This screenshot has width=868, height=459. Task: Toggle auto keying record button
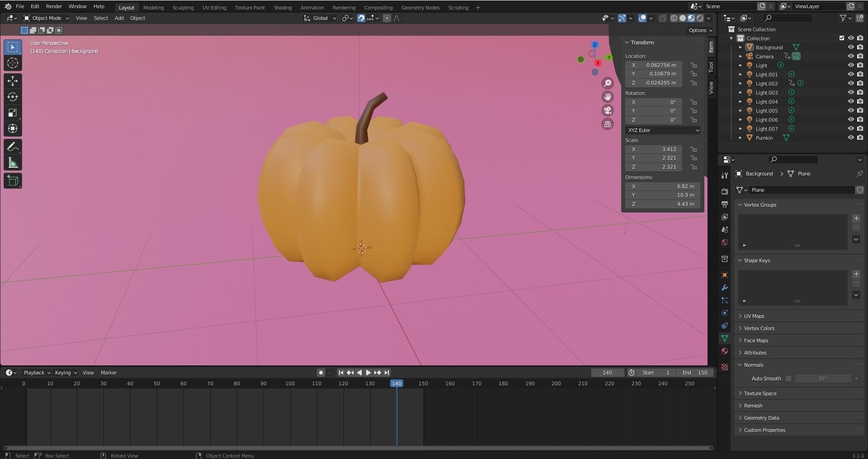coord(321,373)
